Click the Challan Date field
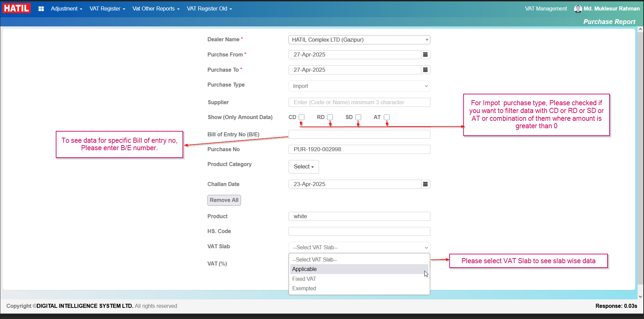 click(355, 184)
